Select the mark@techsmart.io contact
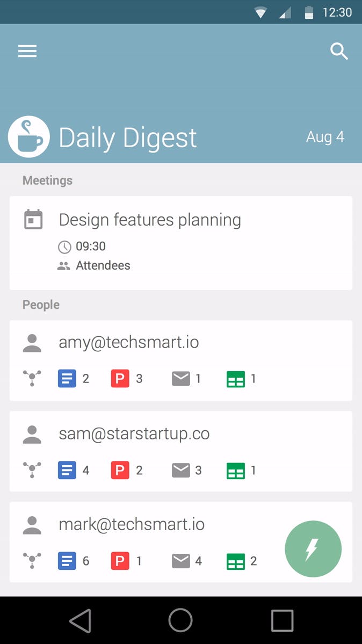362x644 pixels. click(x=132, y=524)
